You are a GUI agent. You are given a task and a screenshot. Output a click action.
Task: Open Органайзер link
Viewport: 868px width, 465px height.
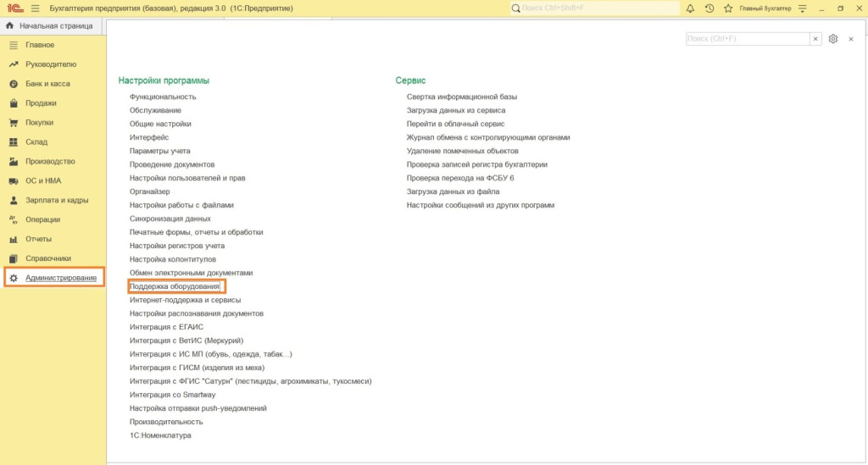coord(149,191)
